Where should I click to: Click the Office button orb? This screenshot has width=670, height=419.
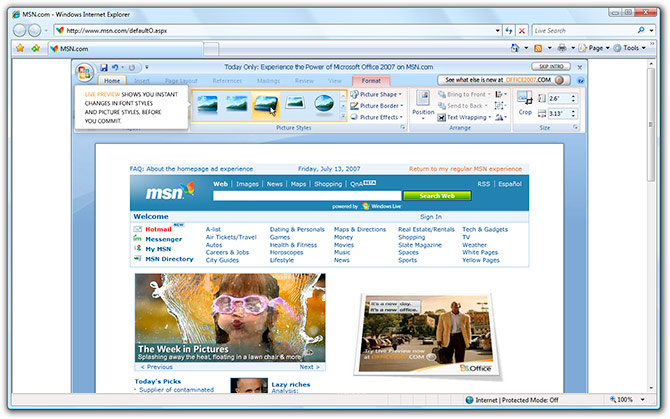pos(84,73)
